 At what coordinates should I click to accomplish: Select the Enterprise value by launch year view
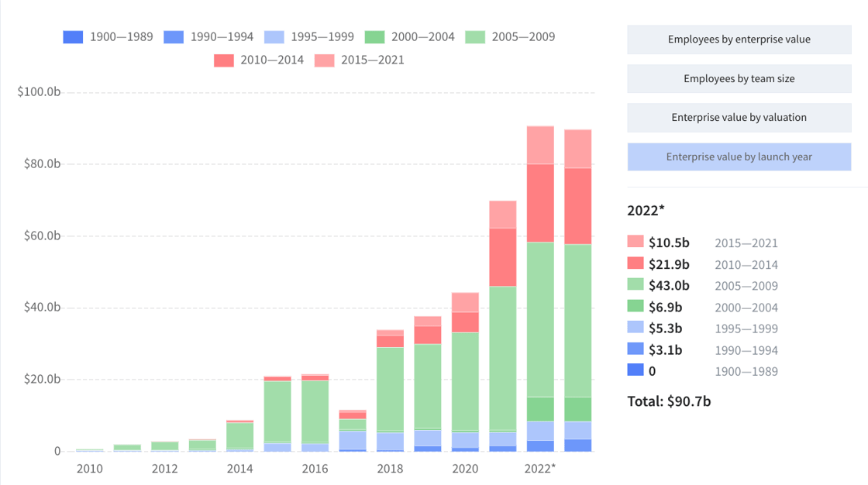pos(739,157)
